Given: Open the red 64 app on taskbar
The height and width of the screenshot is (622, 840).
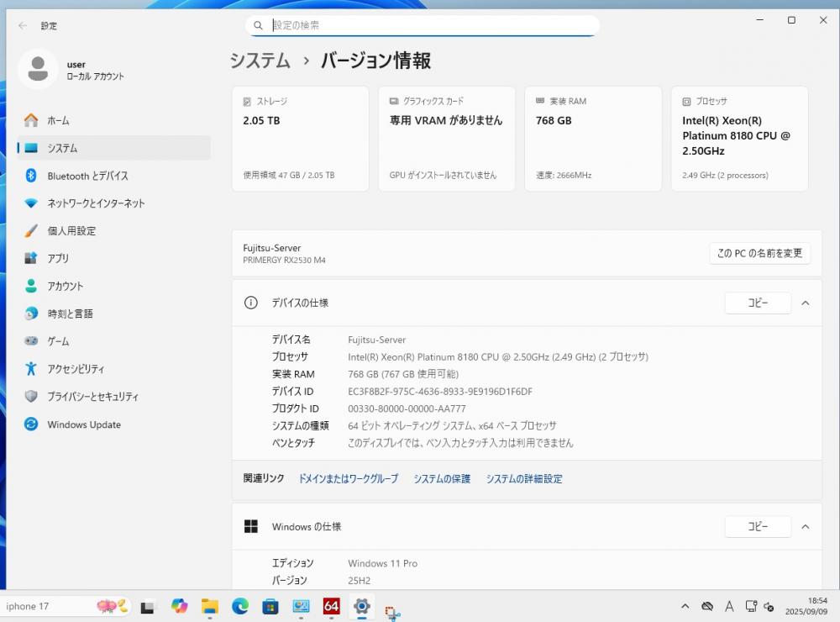Looking at the screenshot, I should click(x=331, y=607).
